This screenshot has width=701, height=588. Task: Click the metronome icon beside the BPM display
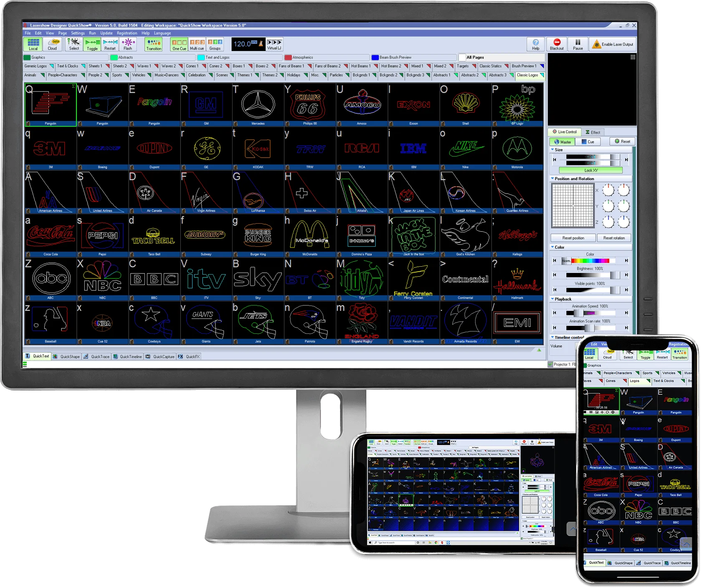(x=261, y=43)
